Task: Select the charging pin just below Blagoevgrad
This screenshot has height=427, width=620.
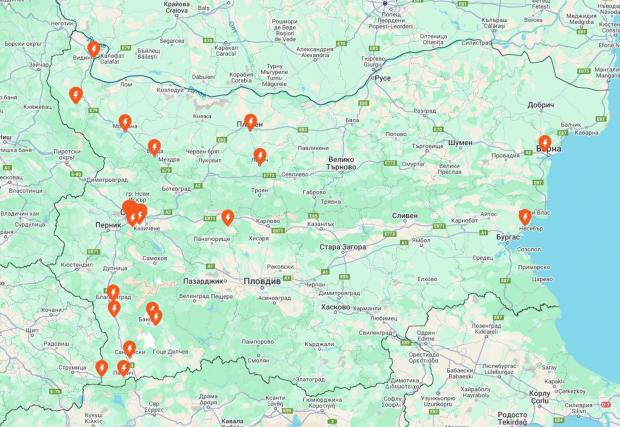Action: (x=114, y=308)
